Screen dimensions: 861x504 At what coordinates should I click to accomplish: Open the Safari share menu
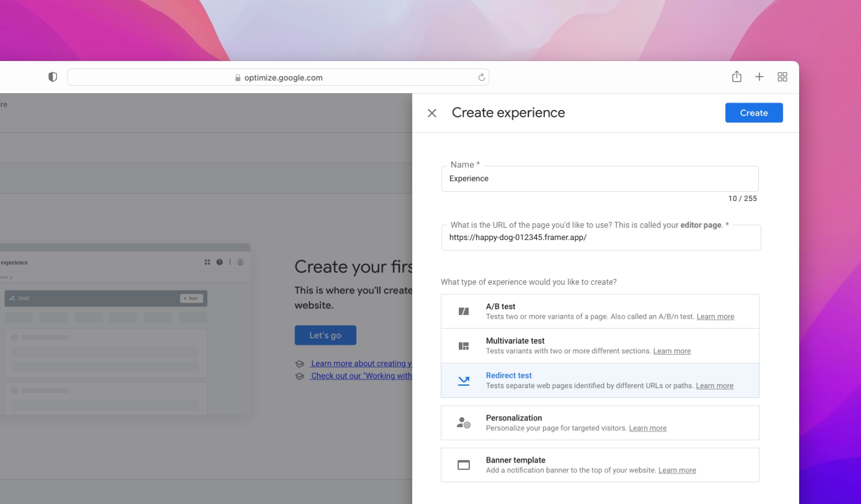click(737, 77)
